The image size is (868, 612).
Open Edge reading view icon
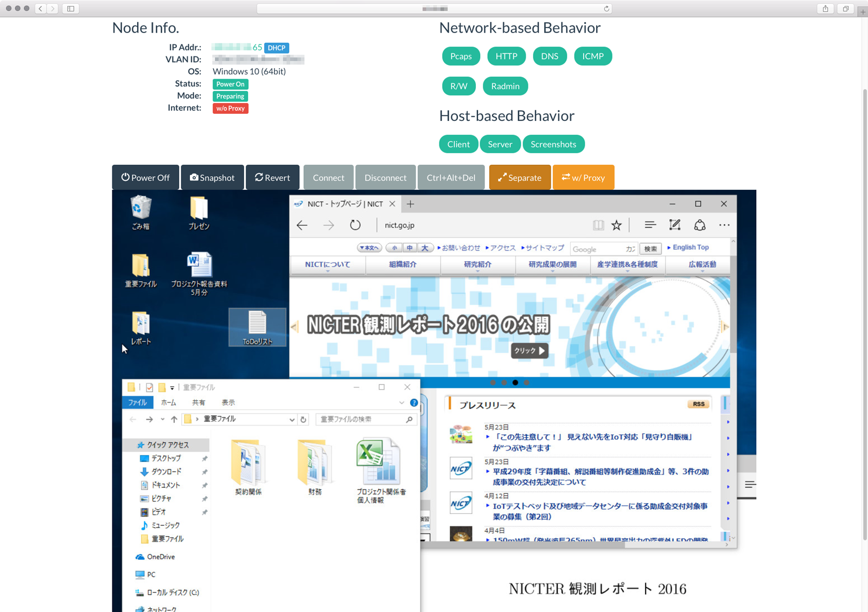point(598,225)
